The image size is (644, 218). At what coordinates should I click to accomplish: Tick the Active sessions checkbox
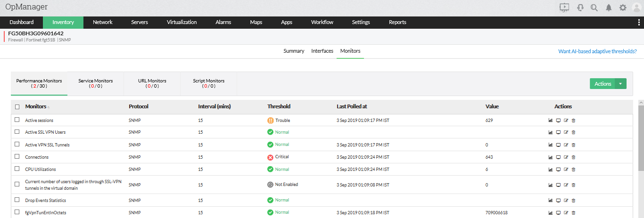click(x=17, y=120)
